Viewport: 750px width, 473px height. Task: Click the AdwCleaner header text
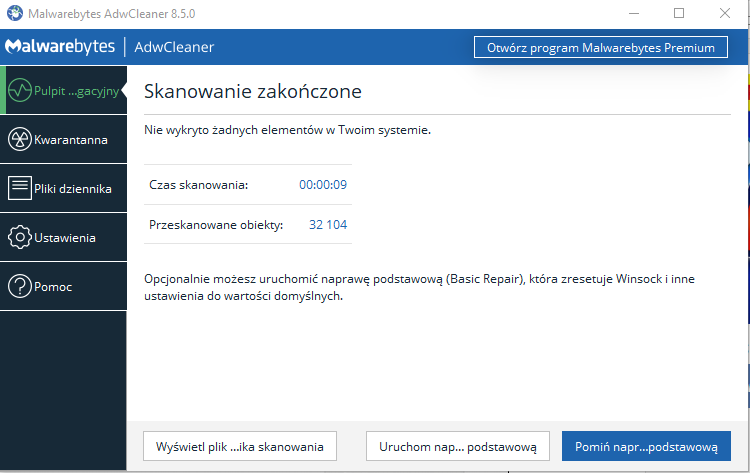174,47
